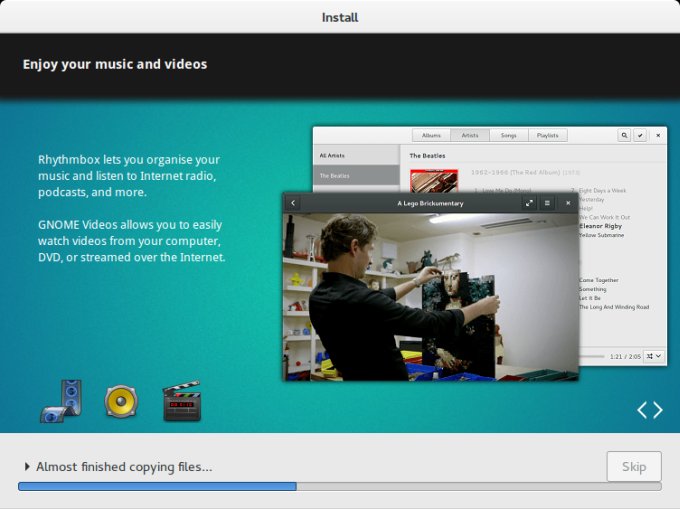Screen dimensions: 680x509
Task: Click the Let It Be song
Action: tap(590, 298)
